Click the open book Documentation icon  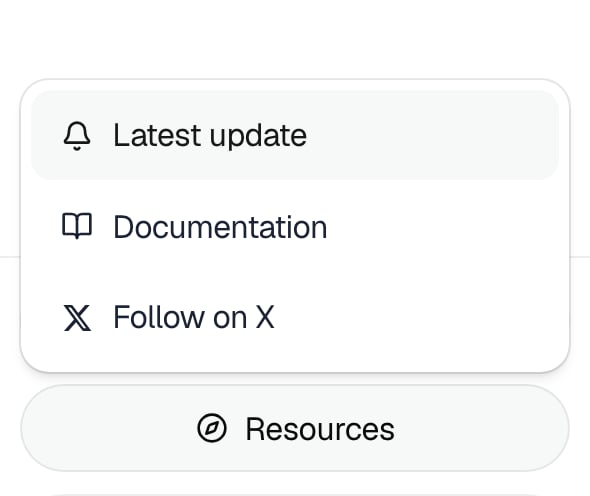point(77,226)
